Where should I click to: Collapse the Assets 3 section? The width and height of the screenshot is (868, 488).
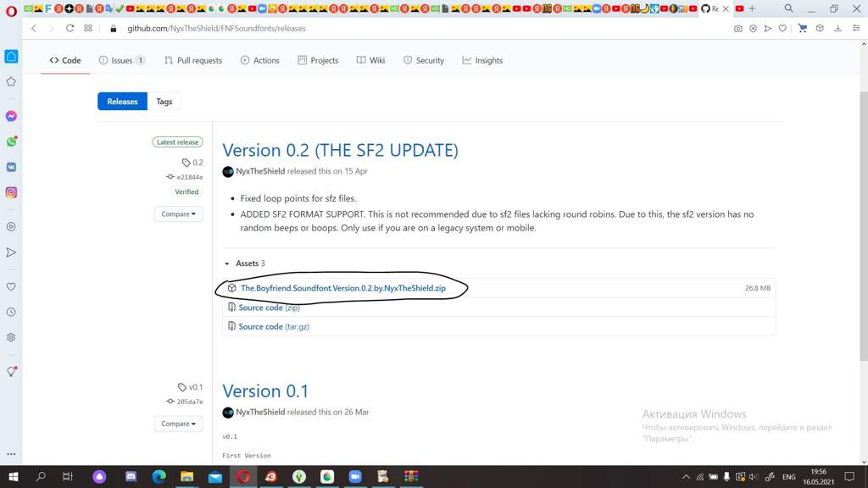pos(245,263)
